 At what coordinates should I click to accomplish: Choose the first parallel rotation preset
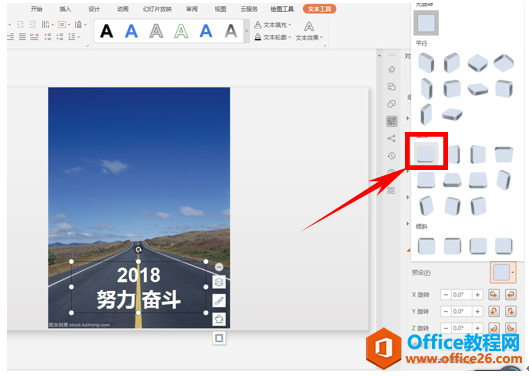click(426, 63)
